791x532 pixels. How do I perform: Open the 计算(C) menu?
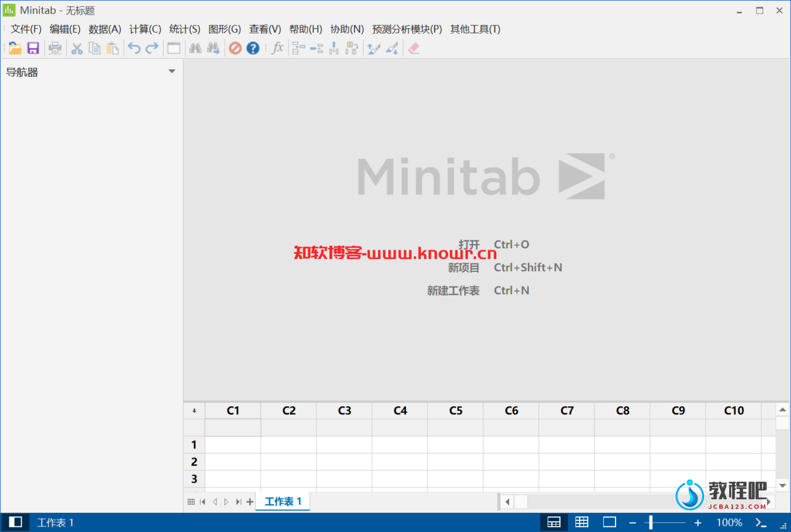click(x=145, y=29)
